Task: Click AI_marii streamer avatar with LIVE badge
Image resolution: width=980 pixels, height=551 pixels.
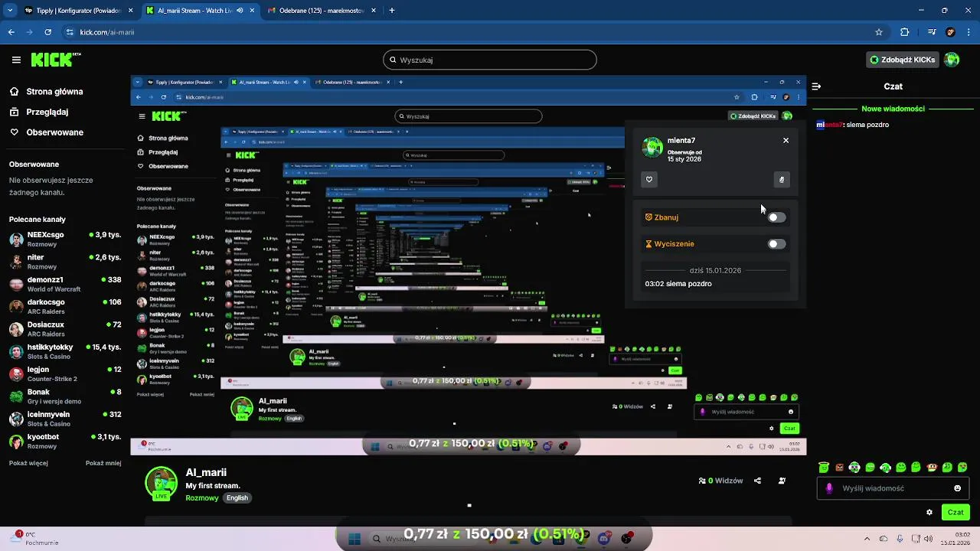Action: coord(161,484)
